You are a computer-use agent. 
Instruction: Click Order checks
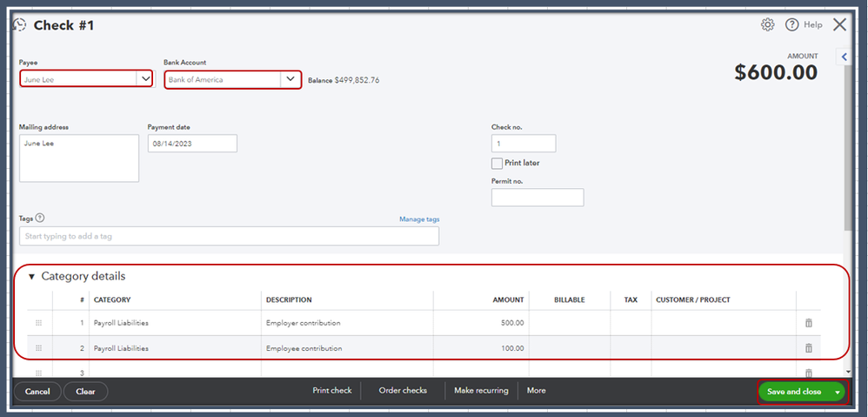[403, 390]
